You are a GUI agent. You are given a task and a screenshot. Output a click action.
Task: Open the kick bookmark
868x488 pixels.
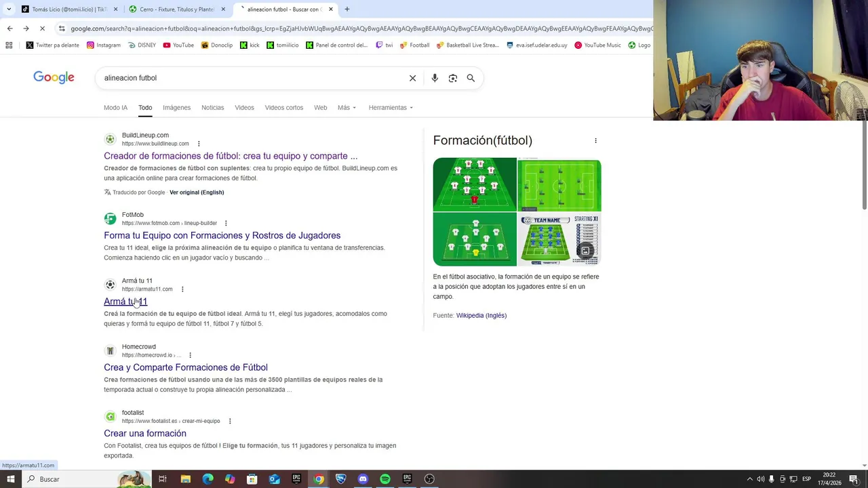[250, 45]
